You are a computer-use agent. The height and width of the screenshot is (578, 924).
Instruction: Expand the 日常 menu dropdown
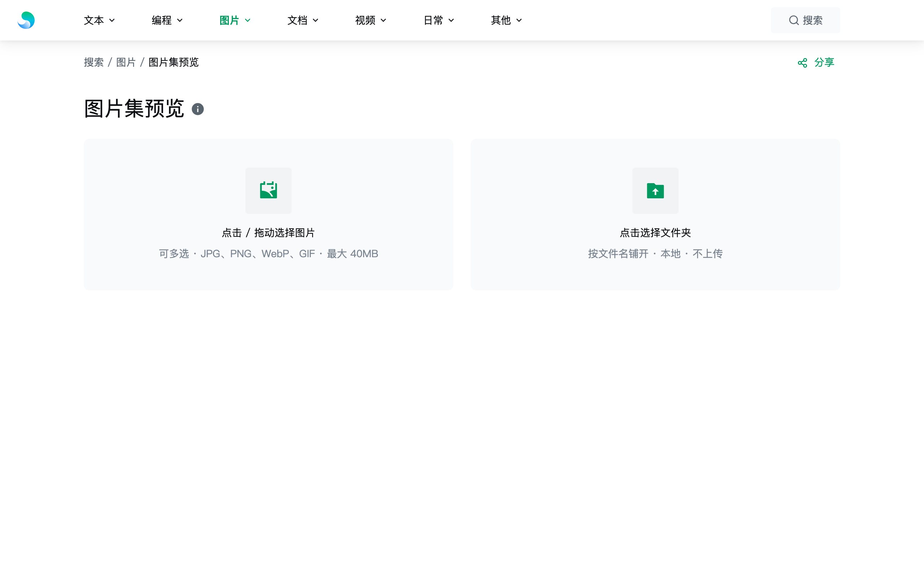pyautogui.click(x=439, y=20)
